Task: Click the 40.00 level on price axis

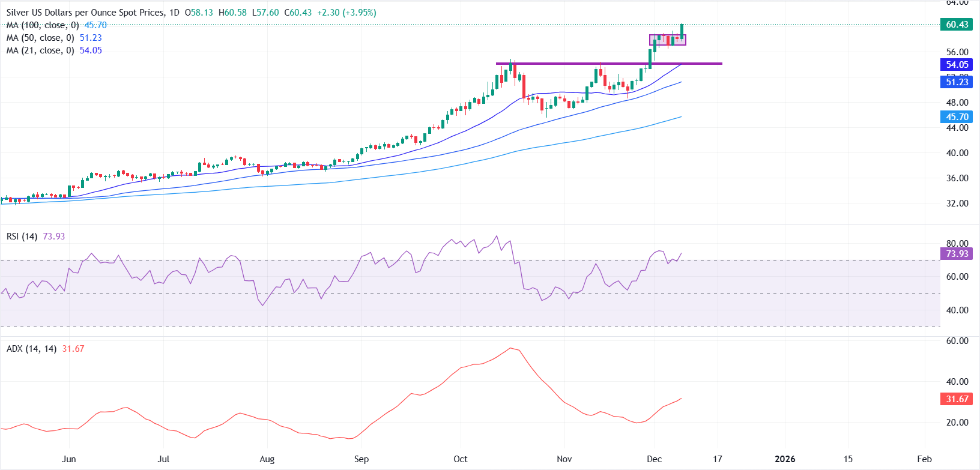Action: [x=957, y=153]
